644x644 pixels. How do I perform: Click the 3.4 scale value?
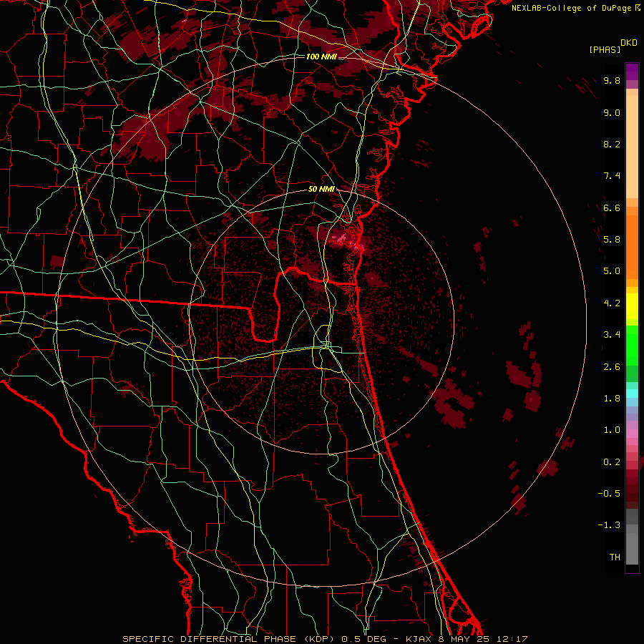point(612,335)
